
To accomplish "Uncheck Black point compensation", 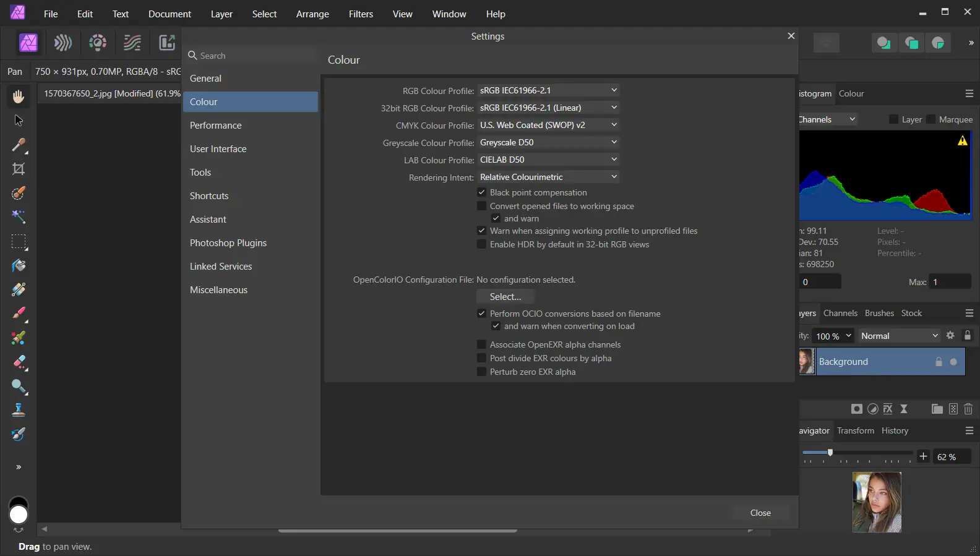I will tap(481, 192).
